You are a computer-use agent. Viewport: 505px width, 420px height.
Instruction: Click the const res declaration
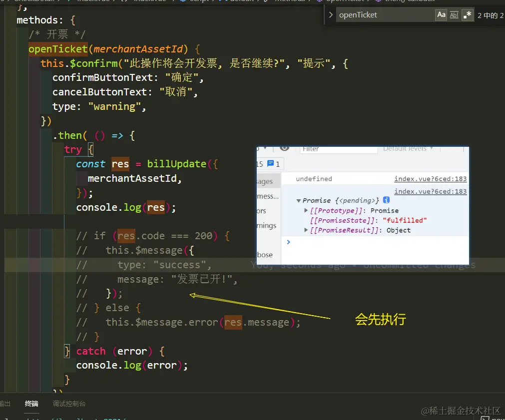102,164
